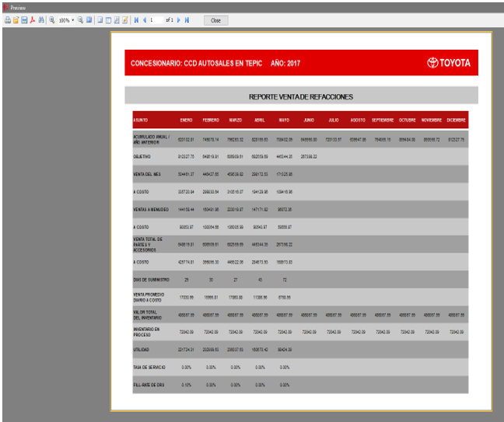The height and width of the screenshot is (422, 504).
Task: Click the ACUMULADO ANUAL / AÑO ANTERIOR row label
Action: tap(152, 139)
